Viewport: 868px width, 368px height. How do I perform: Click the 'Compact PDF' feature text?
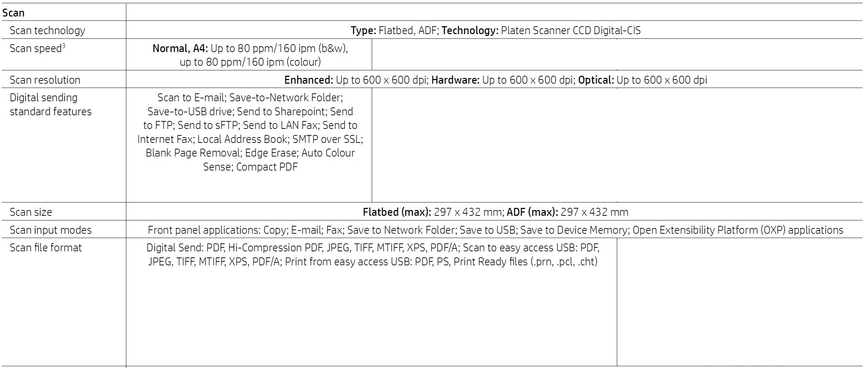tap(267, 167)
